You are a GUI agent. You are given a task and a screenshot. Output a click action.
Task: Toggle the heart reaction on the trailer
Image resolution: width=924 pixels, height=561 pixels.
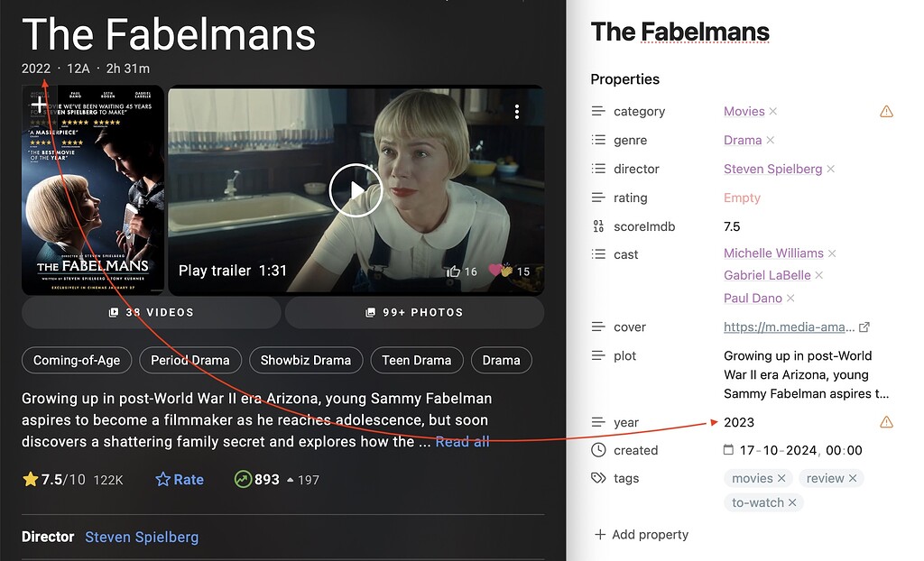pyautogui.click(x=495, y=271)
